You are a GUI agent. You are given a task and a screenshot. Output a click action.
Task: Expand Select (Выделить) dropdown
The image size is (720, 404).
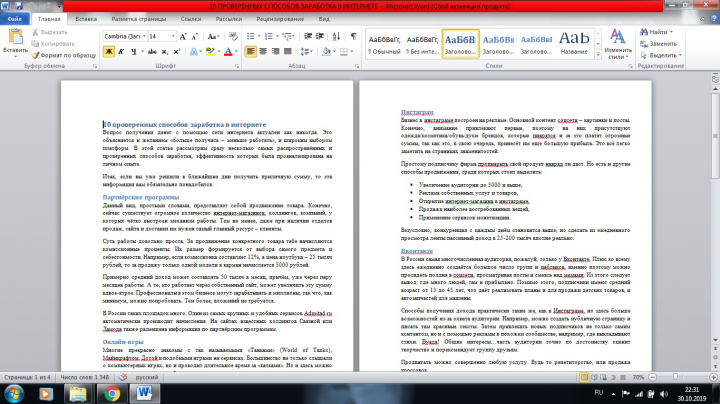click(680, 55)
